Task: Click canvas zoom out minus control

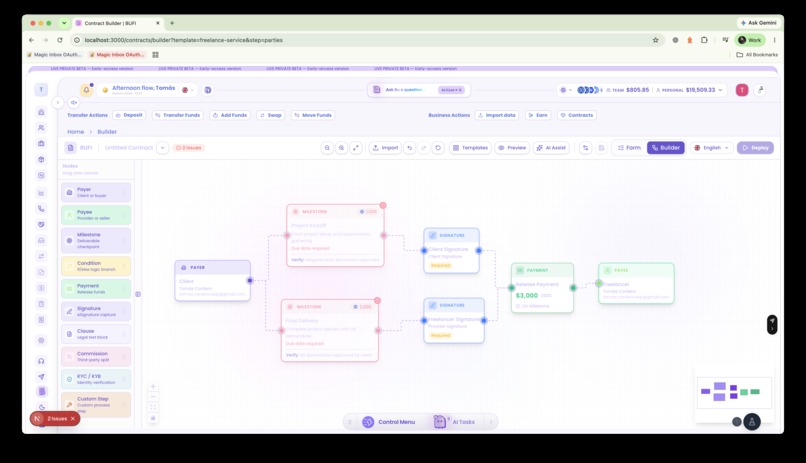Action: 153,397
